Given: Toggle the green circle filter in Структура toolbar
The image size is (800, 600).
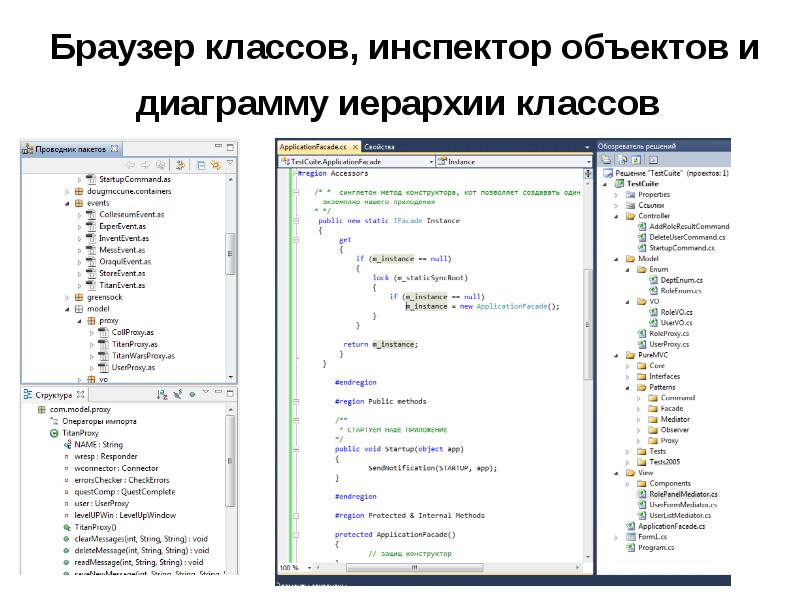Looking at the screenshot, I should click(192, 394).
